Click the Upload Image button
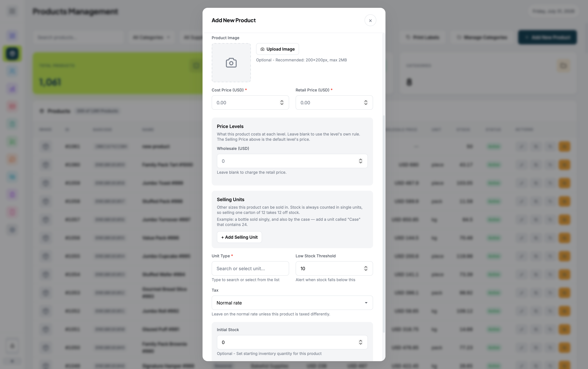Screen dimensions: 588x369 (x=278, y=49)
